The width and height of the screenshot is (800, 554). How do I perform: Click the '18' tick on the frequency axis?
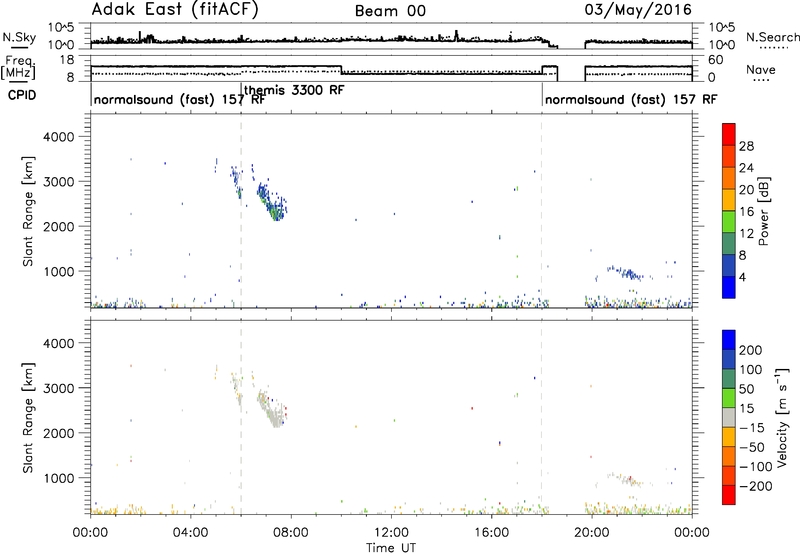click(67, 60)
